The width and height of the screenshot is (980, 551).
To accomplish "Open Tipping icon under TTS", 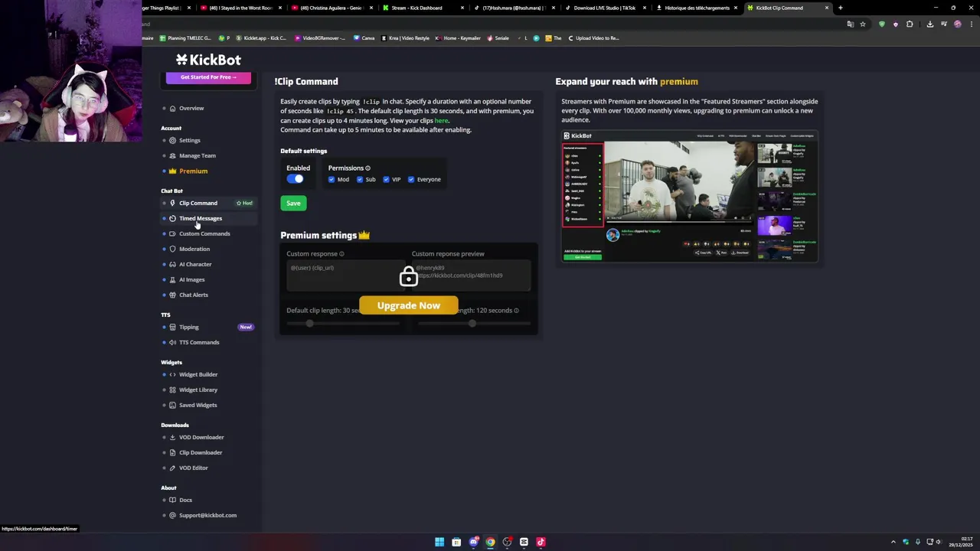I will click(172, 327).
